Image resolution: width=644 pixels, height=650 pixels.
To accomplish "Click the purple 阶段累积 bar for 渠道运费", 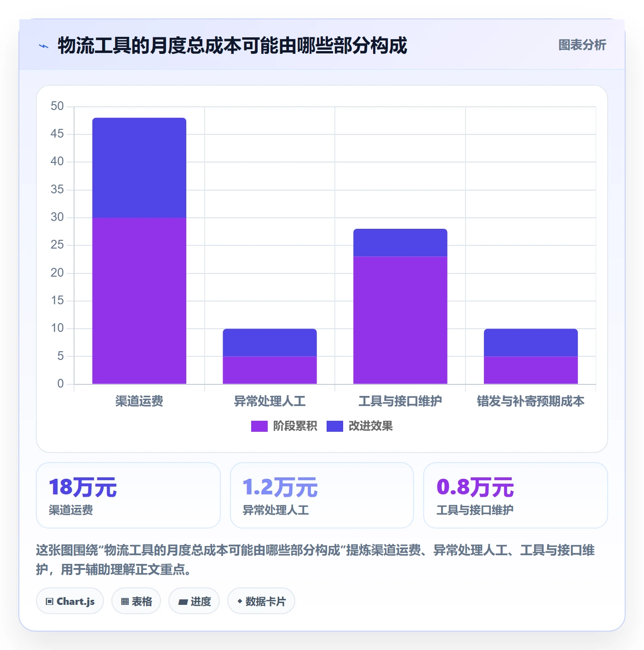I will point(139,301).
